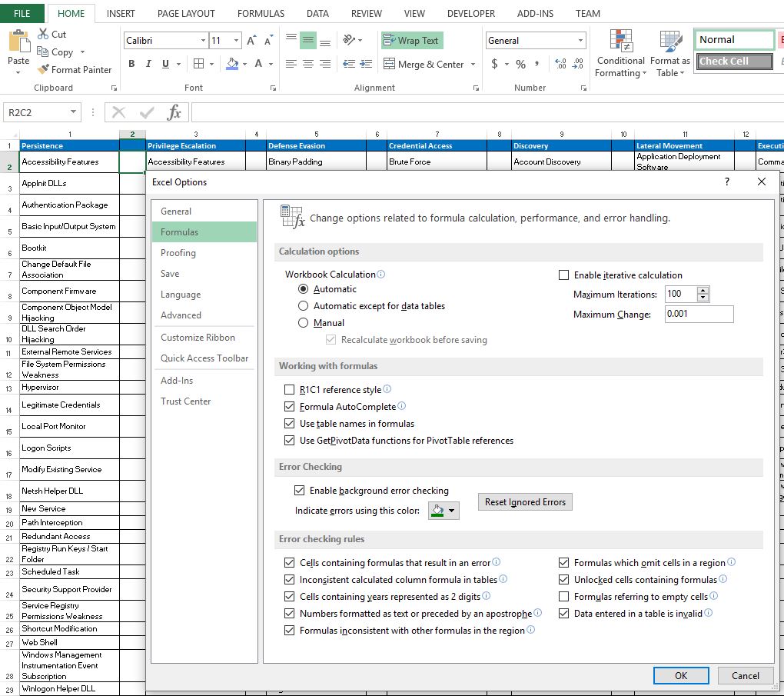Image resolution: width=784 pixels, height=696 pixels.
Task: Select Manual workbook calculation
Action: tap(303, 323)
